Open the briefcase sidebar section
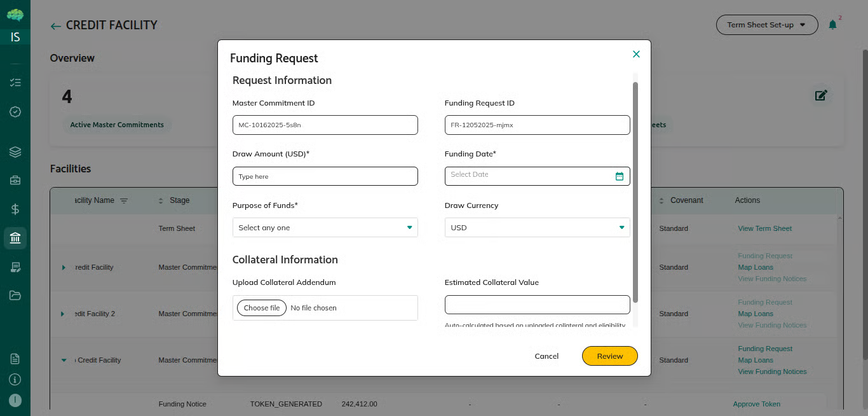 15,181
